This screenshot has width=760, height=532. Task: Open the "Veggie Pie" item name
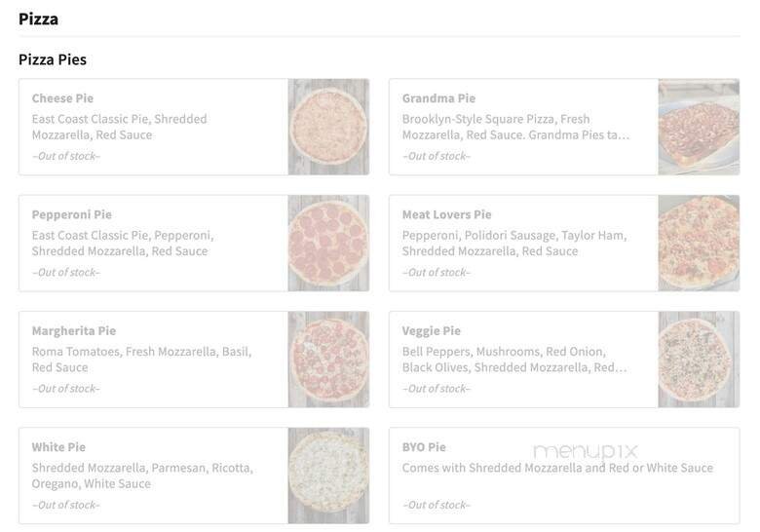tap(431, 331)
